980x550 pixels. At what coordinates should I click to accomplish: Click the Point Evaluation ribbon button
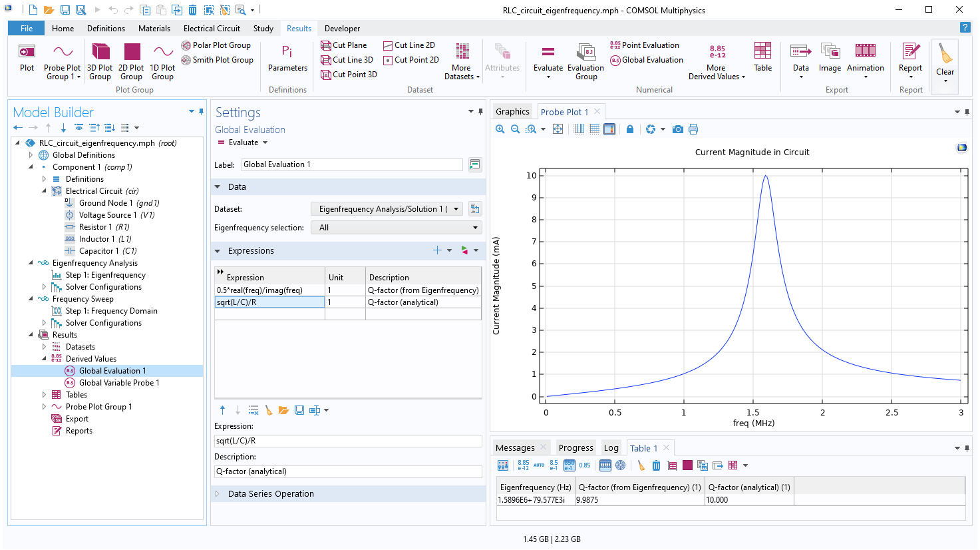(x=644, y=45)
